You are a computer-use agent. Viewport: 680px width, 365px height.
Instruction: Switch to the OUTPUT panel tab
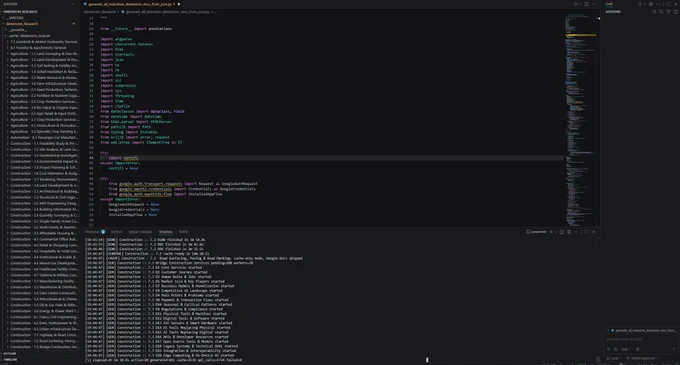(117, 232)
